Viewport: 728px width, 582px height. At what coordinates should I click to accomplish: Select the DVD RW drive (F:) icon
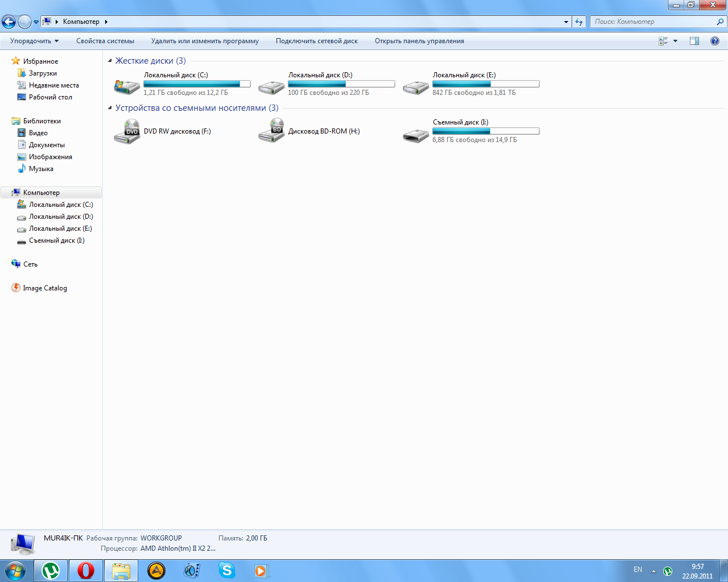pyautogui.click(x=127, y=132)
